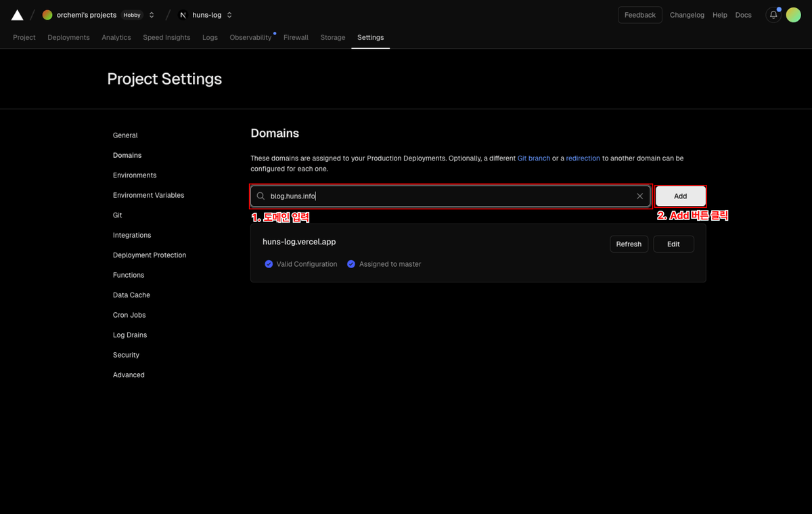Open the Firewall tab
The image size is (812, 514).
296,37
